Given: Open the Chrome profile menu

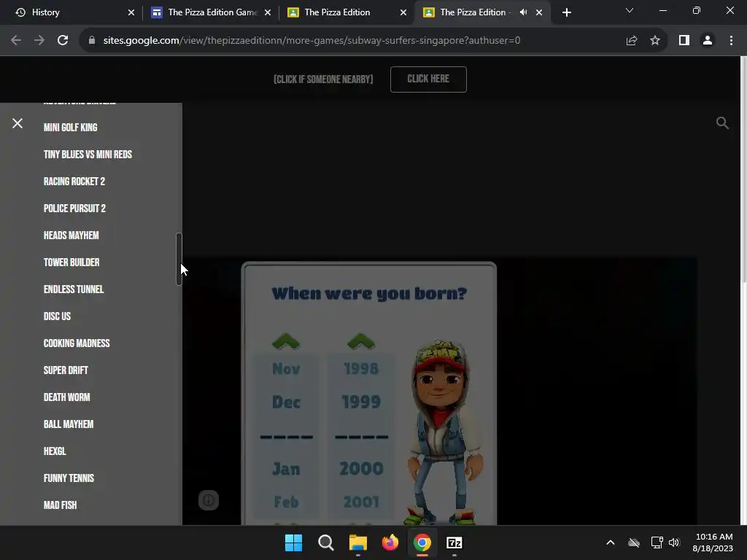Looking at the screenshot, I should point(708,41).
